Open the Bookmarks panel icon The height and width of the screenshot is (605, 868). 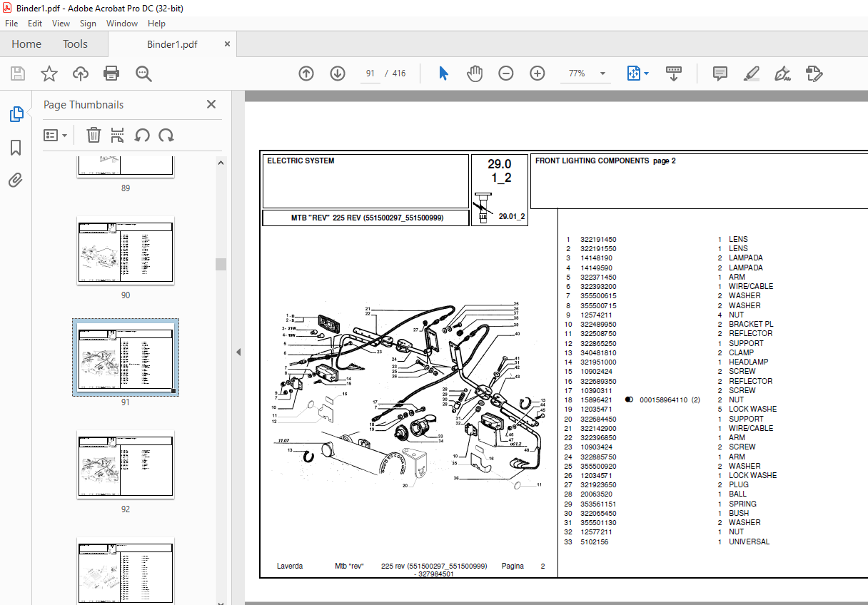coord(16,148)
